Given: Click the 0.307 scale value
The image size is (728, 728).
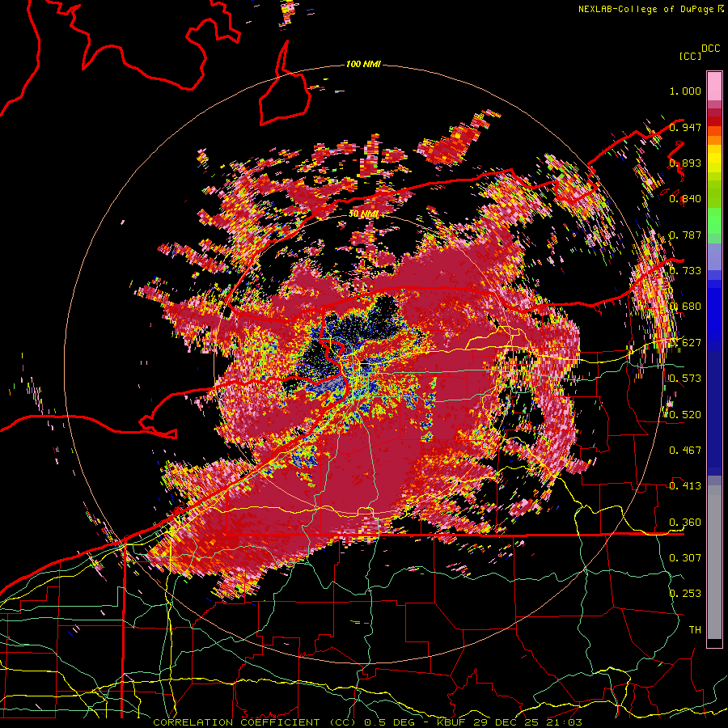Looking at the screenshot, I should (685, 557).
